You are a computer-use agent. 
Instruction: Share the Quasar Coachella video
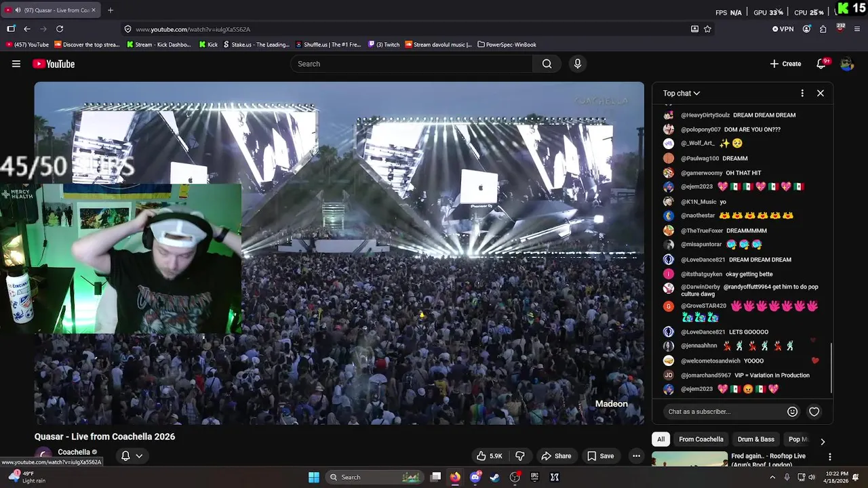tap(555, 456)
